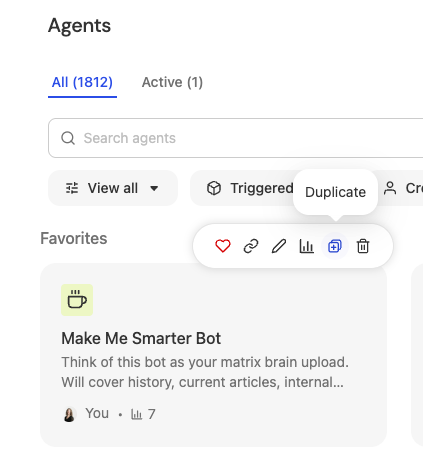Expand the View all dropdown arrow

pos(154,188)
